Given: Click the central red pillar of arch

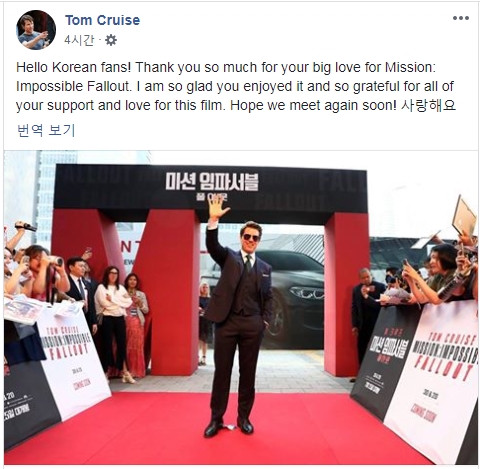Looking at the screenshot, I should tap(172, 290).
